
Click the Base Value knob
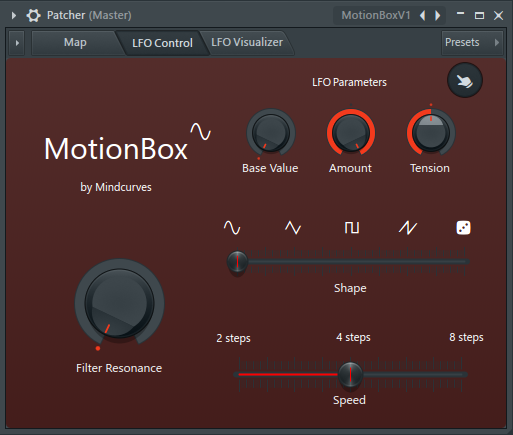point(271,133)
